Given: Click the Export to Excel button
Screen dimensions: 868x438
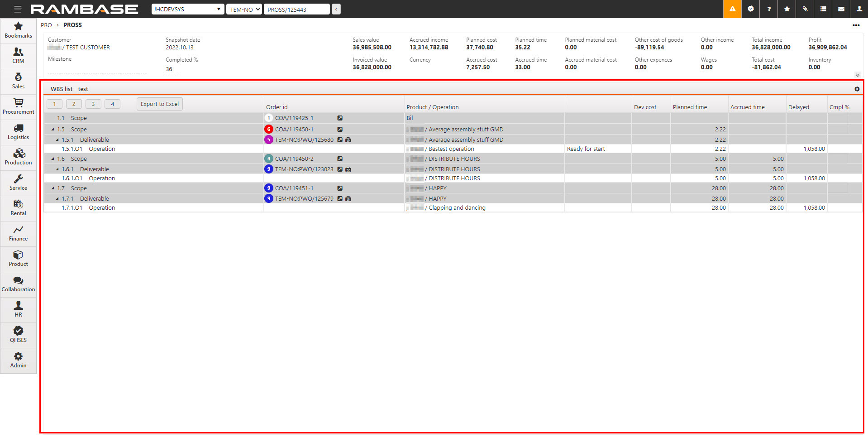Looking at the screenshot, I should coord(159,104).
